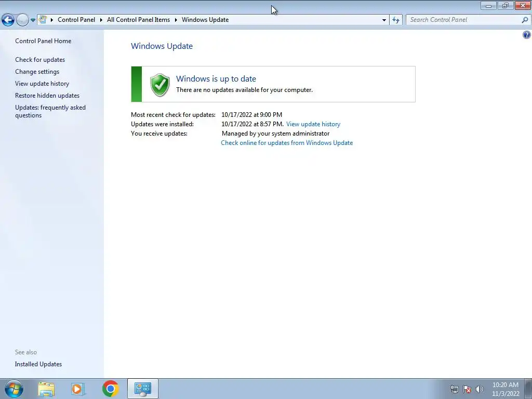The height and width of the screenshot is (399, 532).
Task: Select All Control Panel Items breadcrumb
Action: (138, 20)
